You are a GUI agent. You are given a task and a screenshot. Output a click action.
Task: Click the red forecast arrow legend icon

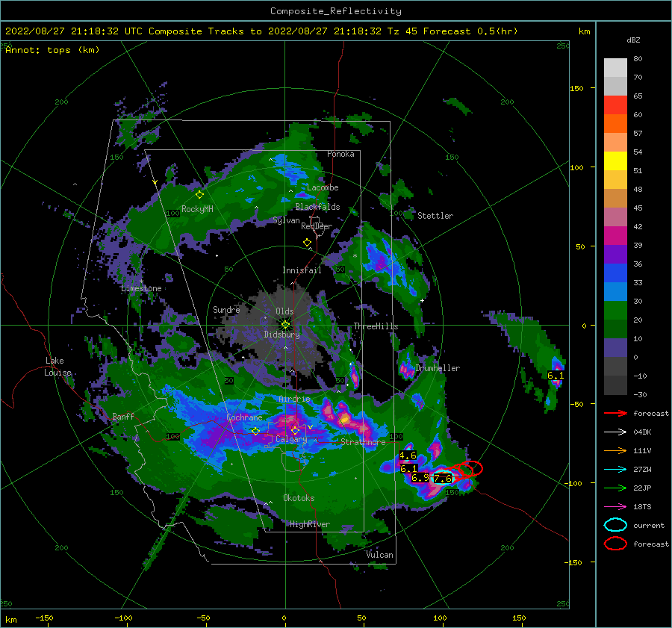(x=615, y=413)
